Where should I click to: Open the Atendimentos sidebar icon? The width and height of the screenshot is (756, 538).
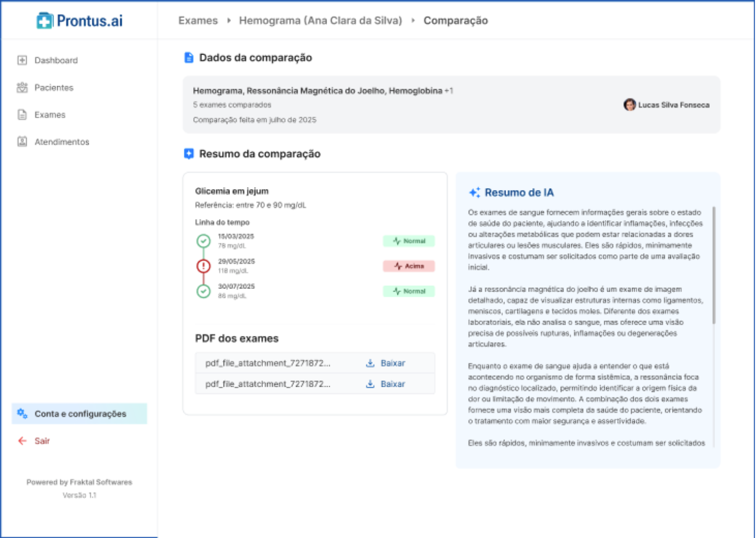(22, 142)
